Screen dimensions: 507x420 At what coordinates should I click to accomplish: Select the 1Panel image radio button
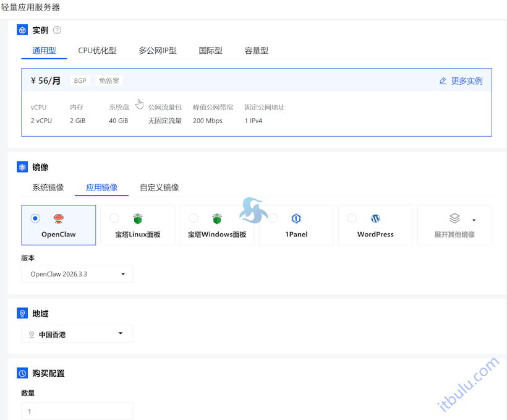point(272,218)
